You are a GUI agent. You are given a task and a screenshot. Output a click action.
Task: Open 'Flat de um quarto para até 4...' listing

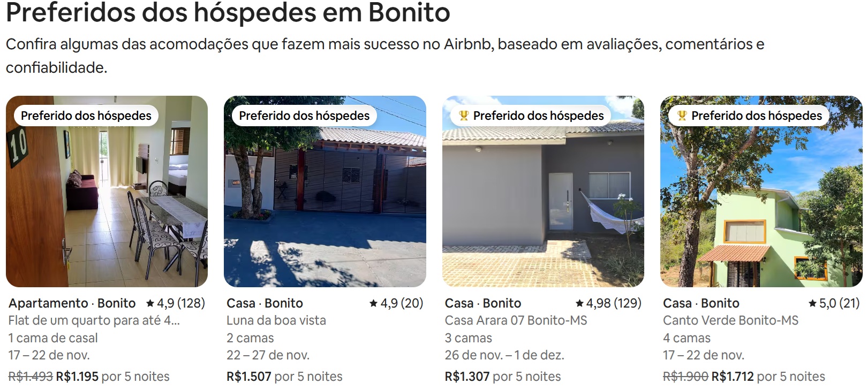(x=94, y=320)
